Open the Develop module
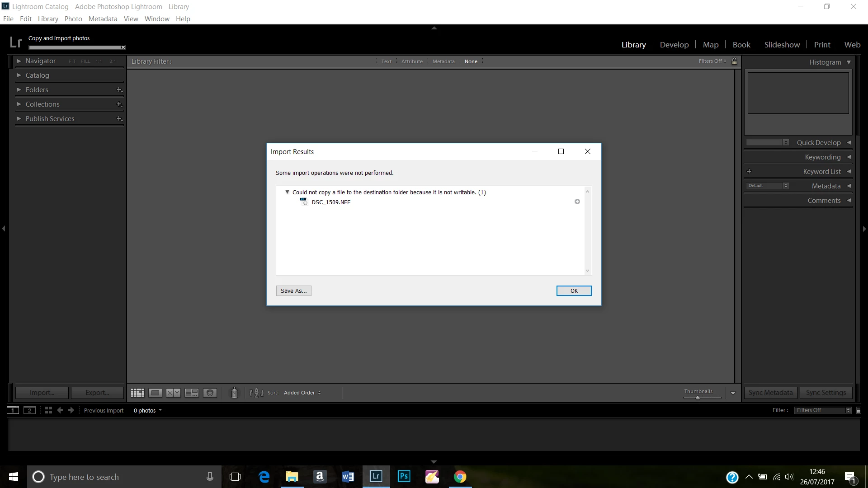The height and width of the screenshot is (488, 868). point(674,45)
